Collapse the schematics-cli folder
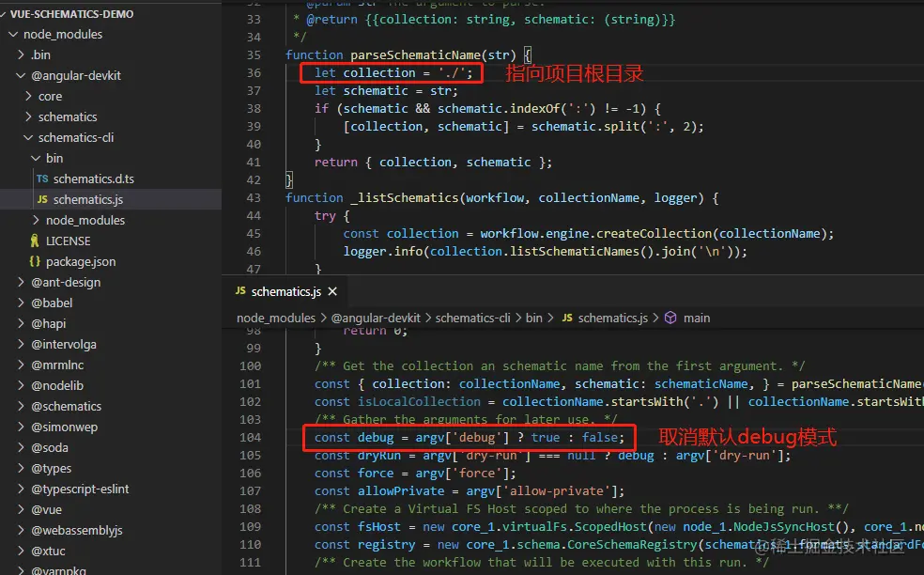Image resolution: width=924 pixels, height=575 pixels. coord(28,137)
